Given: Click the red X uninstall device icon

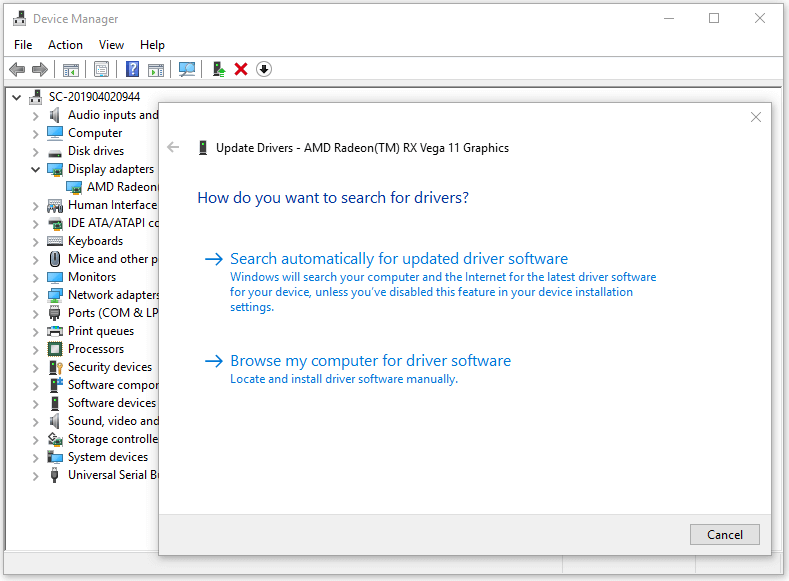Looking at the screenshot, I should click(241, 69).
